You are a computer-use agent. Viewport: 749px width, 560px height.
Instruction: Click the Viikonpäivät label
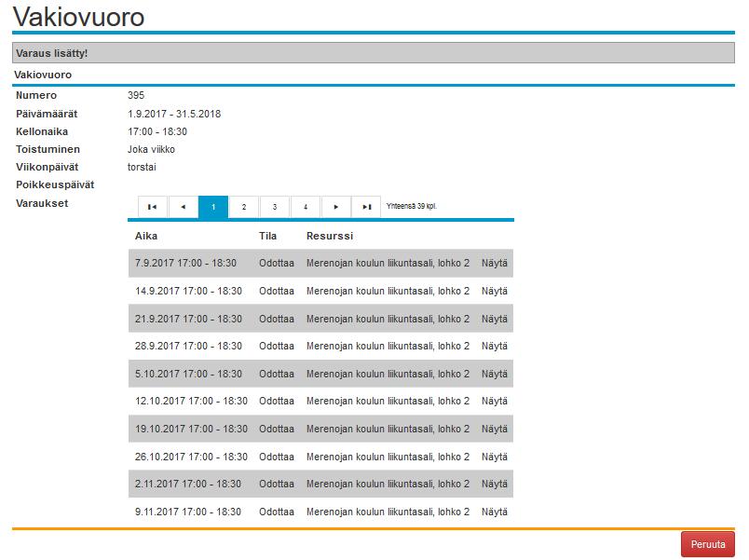click(x=47, y=167)
